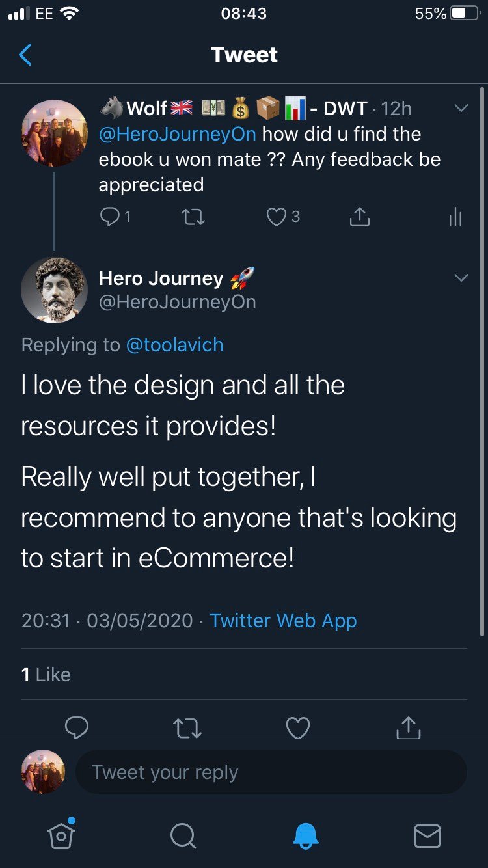Reply to Hero Journey's tweet
This screenshot has width=488, height=868.
[x=77, y=727]
